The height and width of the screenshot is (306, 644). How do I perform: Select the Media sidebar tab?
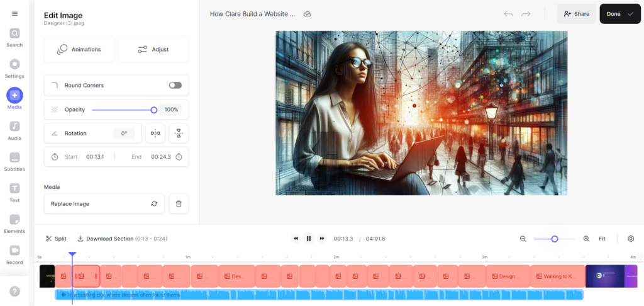pyautogui.click(x=14, y=99)
